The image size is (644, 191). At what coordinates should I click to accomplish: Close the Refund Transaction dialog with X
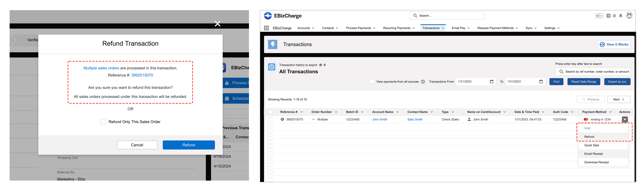click(x=218, y=24)
